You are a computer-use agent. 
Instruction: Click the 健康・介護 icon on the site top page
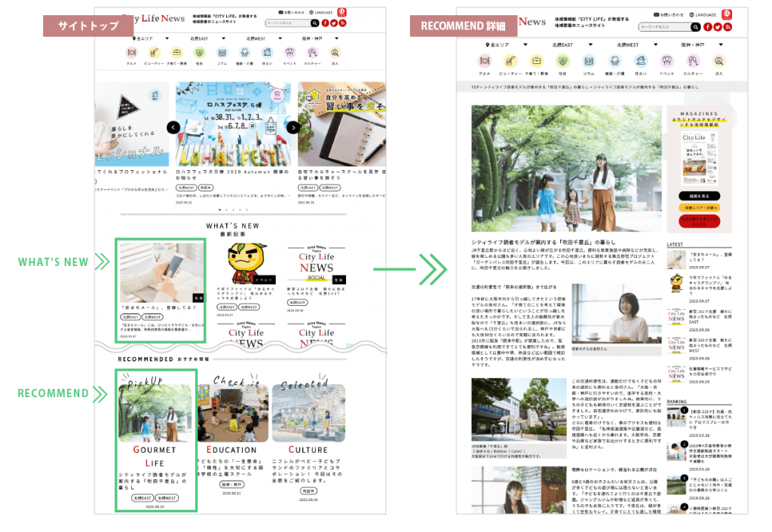click(x=245, y=53)
